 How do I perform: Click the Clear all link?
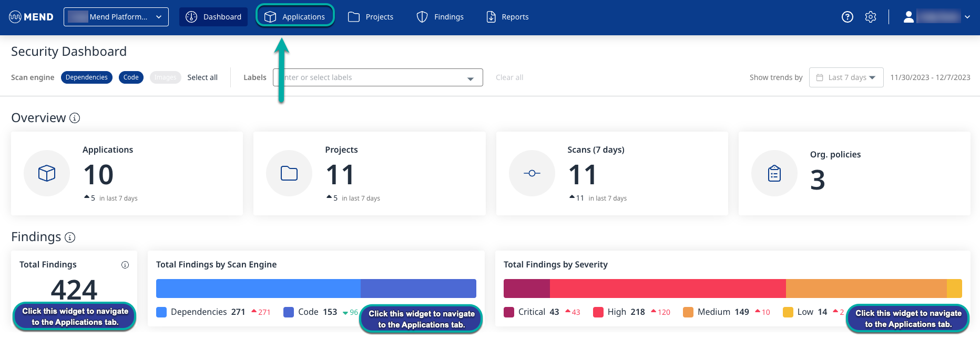[509, 77]
